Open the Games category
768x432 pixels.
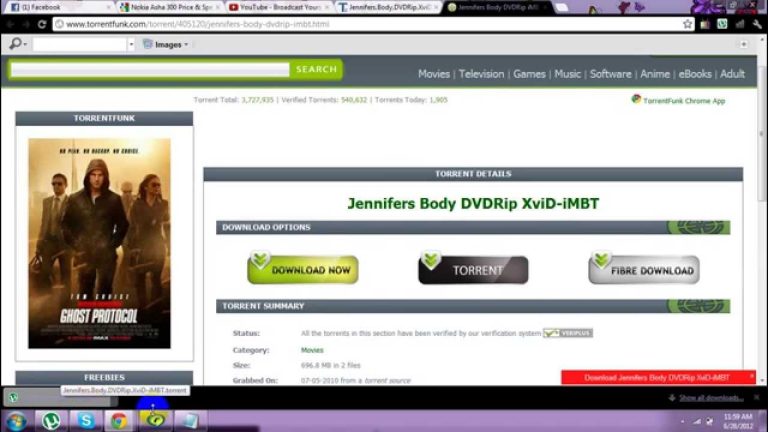[529, 74]
